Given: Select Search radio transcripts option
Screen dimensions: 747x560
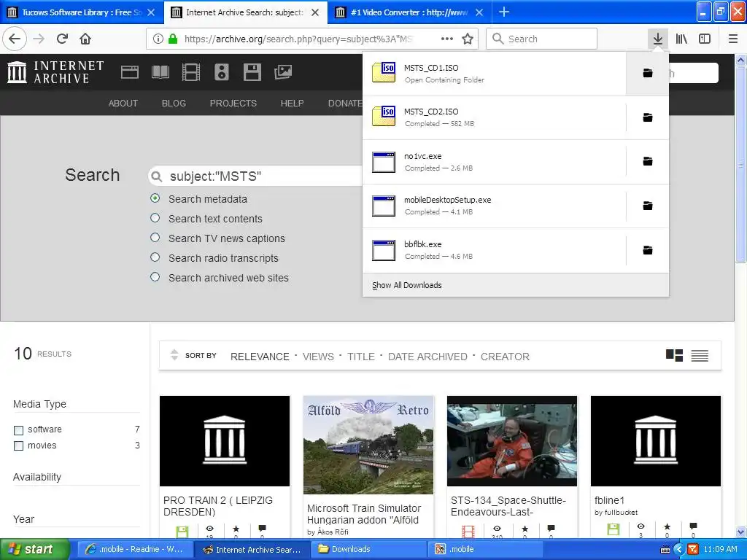Looking at the screenshot, I should (x=155, y=257).
